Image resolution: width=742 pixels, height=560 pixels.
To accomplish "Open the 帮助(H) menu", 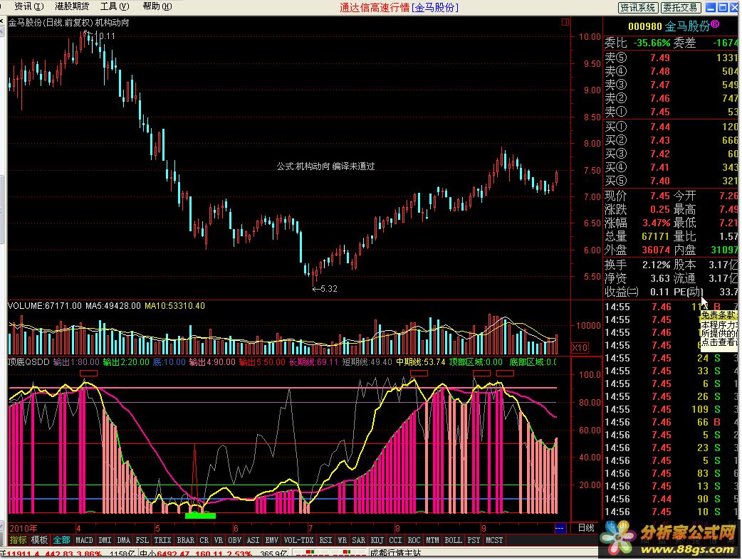I will pos(157,6).
